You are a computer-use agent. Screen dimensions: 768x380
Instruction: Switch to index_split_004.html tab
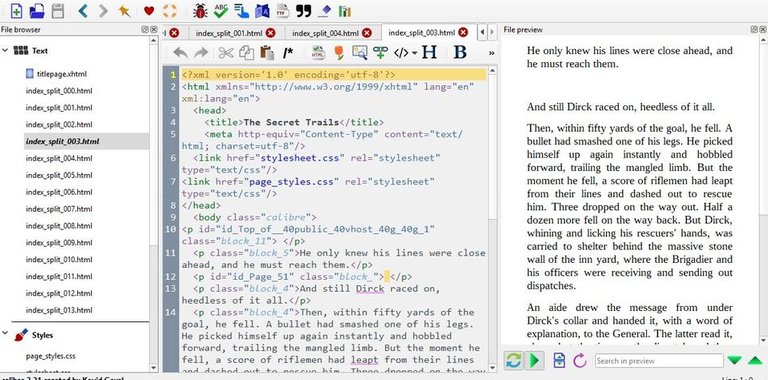point(325,33)
